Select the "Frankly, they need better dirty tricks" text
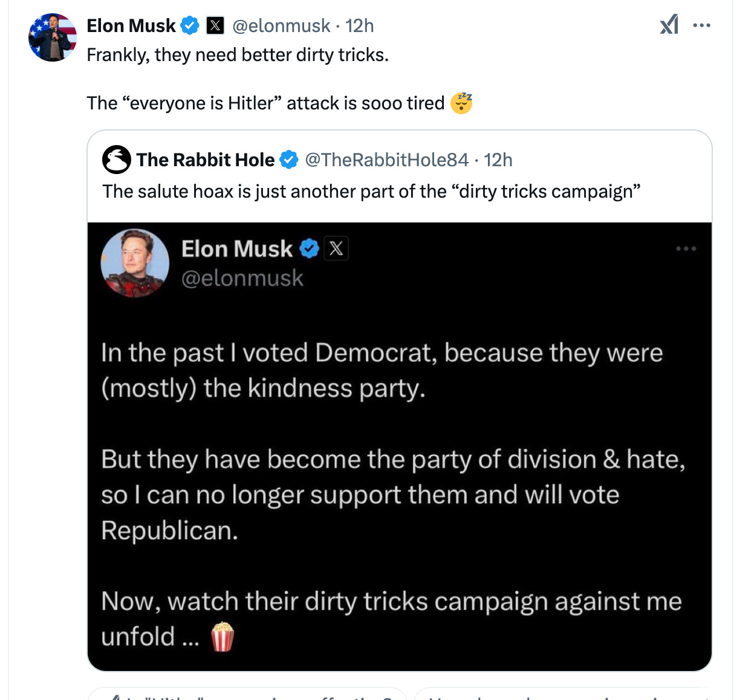This screenshot has height=700, width=734. (238, 55)
